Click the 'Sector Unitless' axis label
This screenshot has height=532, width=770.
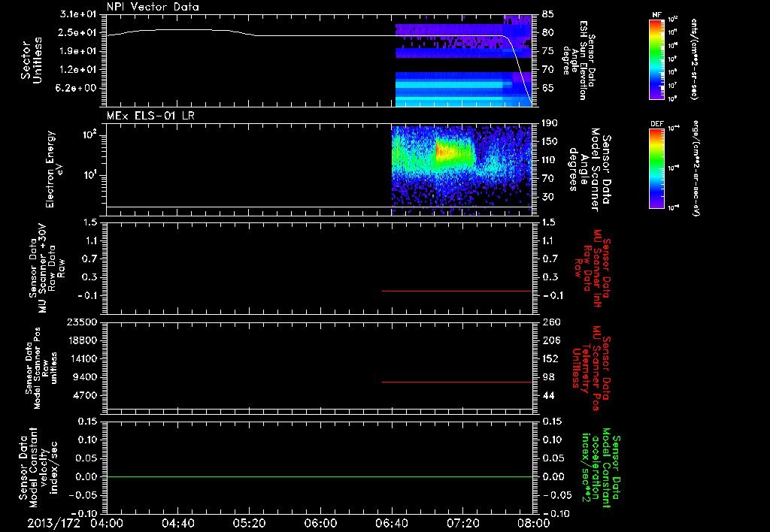(x=32, y=60)
